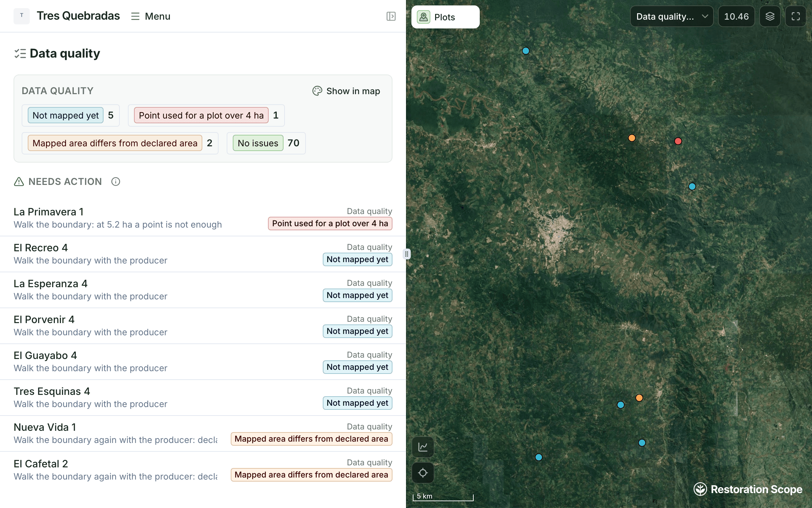Select El Guayabo 4 plot
Screen dimensions: 812x508
pyautogui.click(x=203, y=362)
